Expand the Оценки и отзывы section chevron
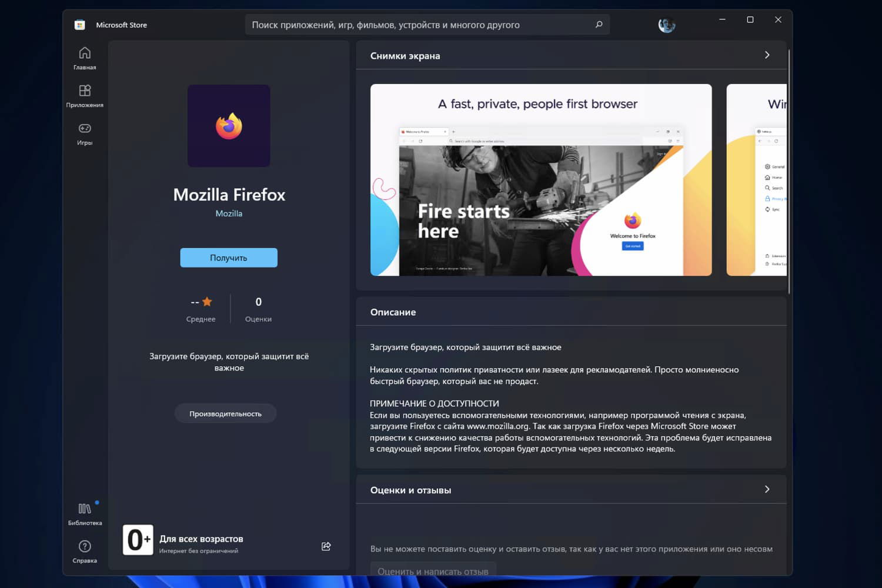The height and width of the screenshot is (588, 882). pyautogui.click(x=767, y=489)
